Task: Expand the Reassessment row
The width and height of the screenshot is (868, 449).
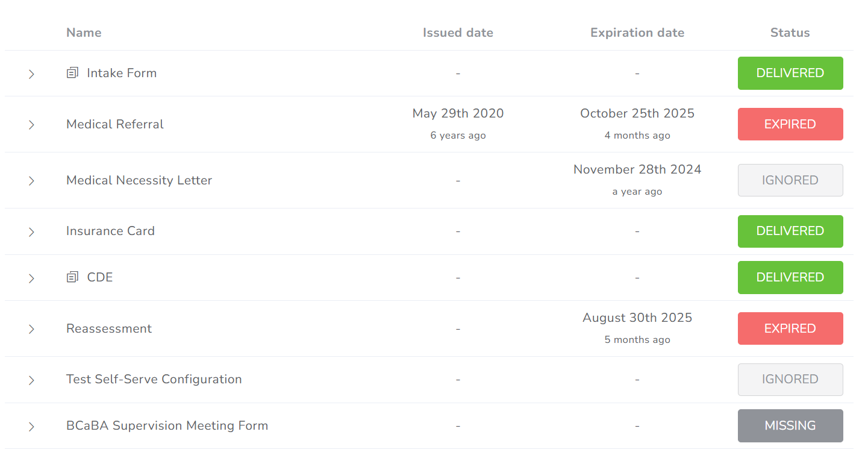Action: [31, 329]
